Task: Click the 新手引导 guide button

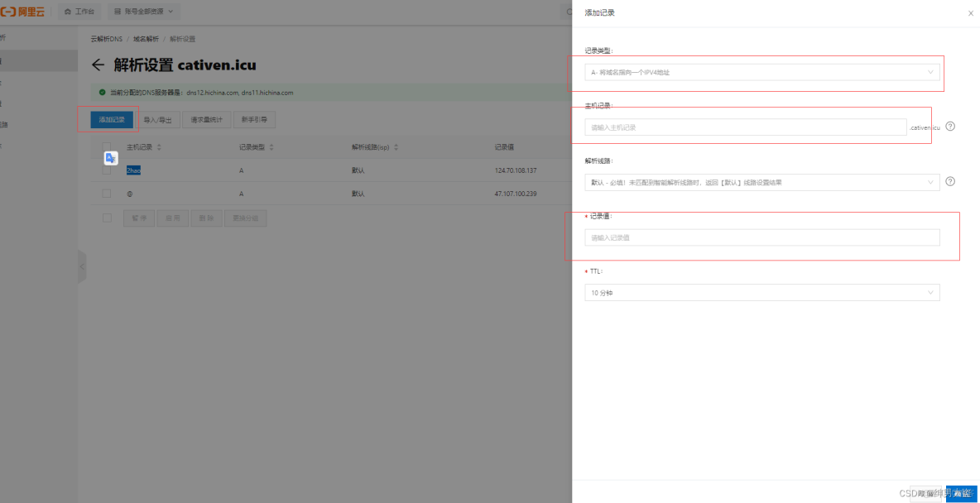Action: (x=254, y=119)
